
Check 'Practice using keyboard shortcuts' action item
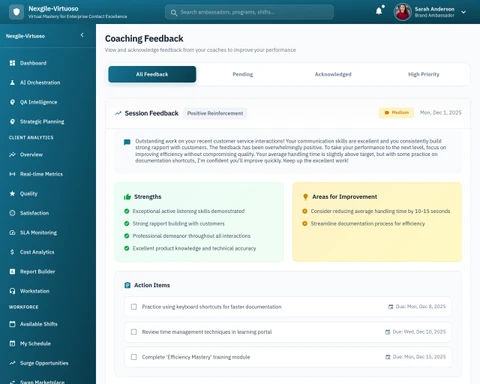[134, 307]
